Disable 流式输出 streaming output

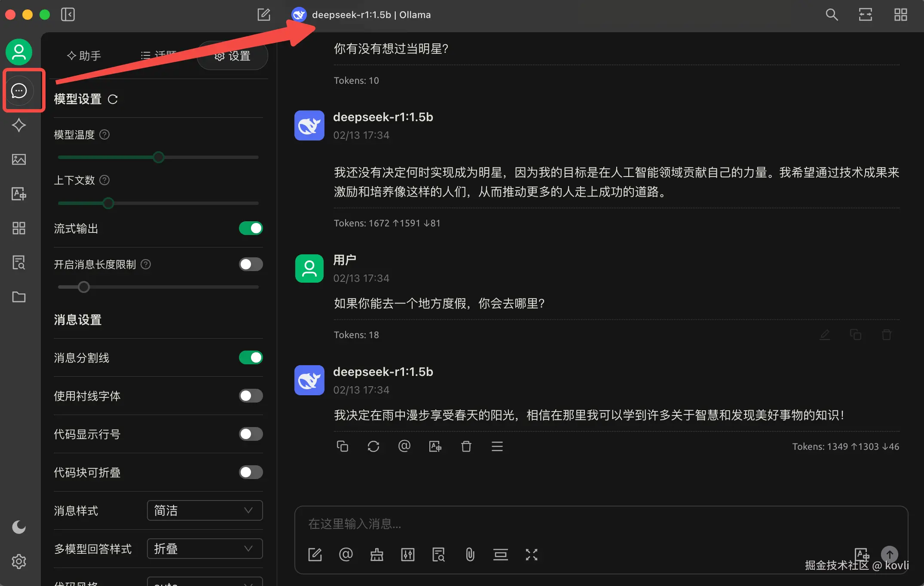(251, 228)
